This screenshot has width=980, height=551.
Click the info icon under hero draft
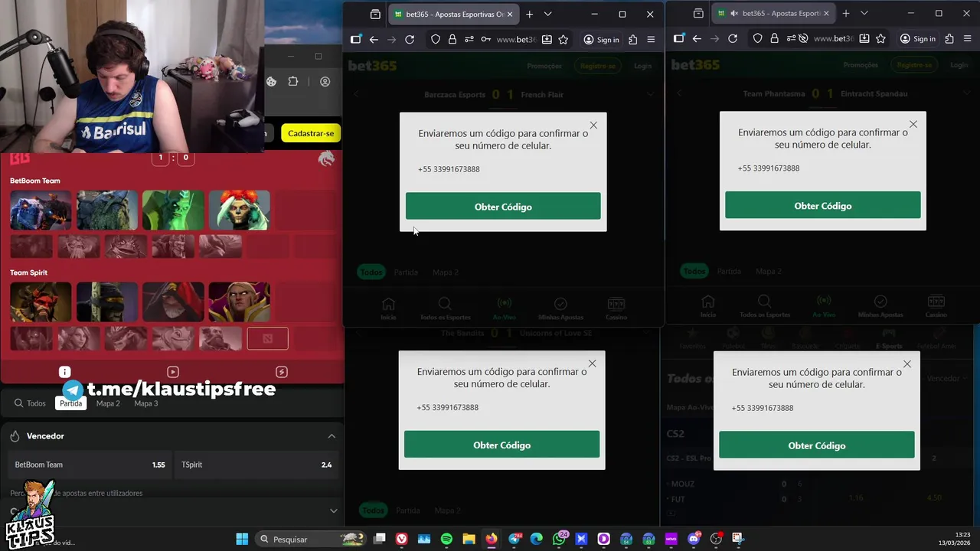[65, 372]
